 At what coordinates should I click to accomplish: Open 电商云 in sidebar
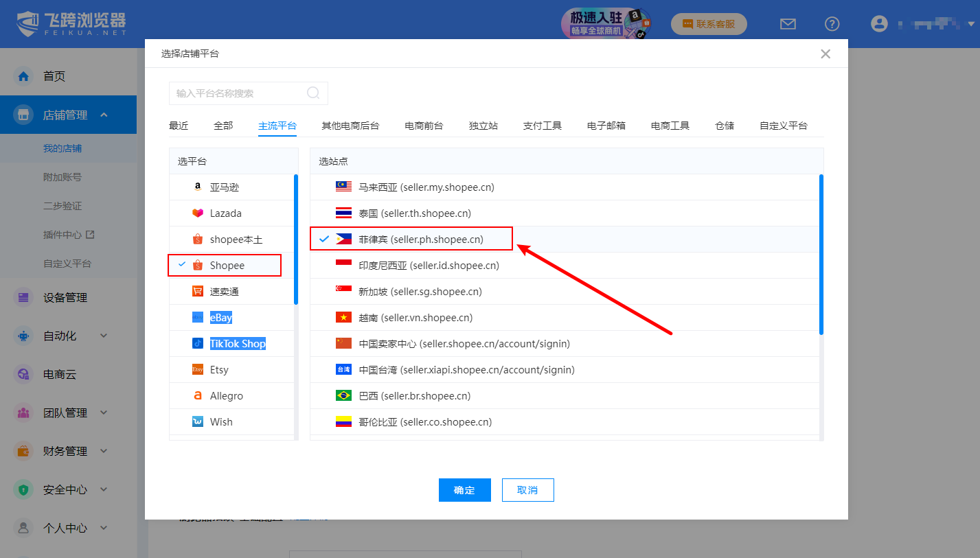click(x=60, y=374)
